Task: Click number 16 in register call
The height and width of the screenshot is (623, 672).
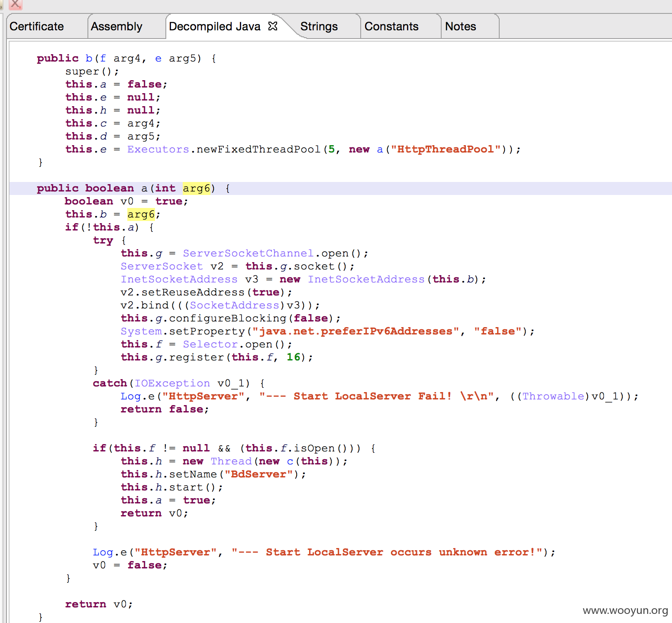Action: [x=293, y=357]
